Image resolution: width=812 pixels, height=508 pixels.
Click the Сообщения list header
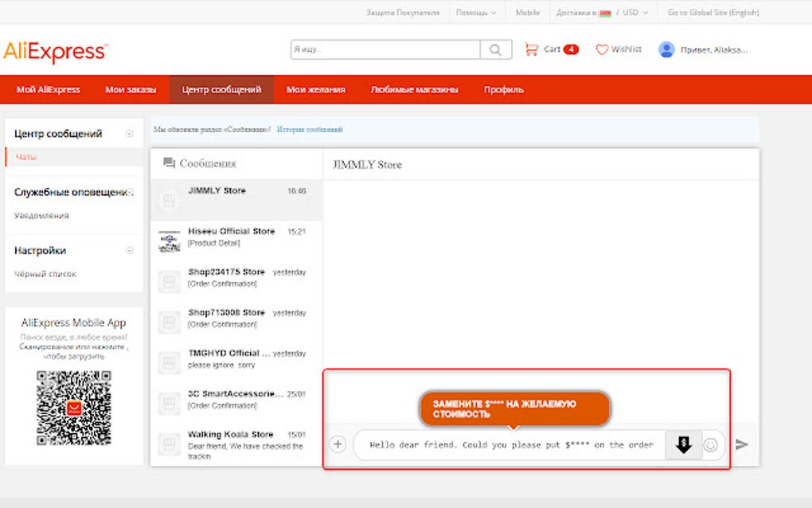point(199,164)
